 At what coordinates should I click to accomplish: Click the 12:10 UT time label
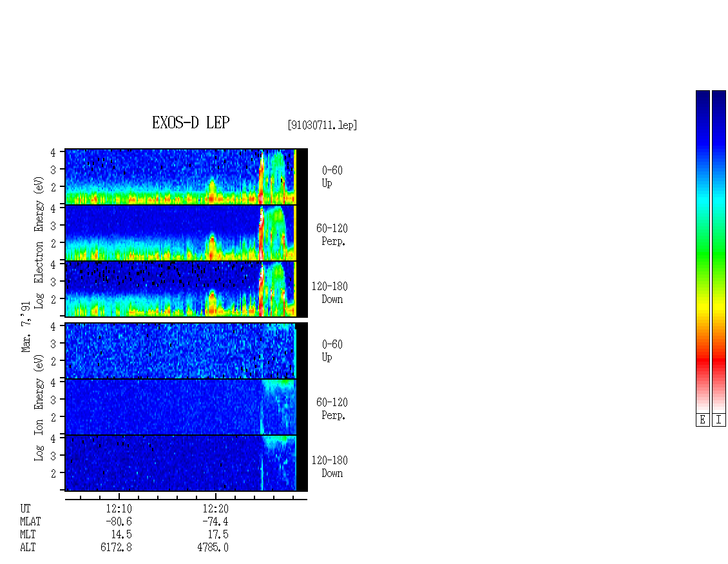(119, 509)
